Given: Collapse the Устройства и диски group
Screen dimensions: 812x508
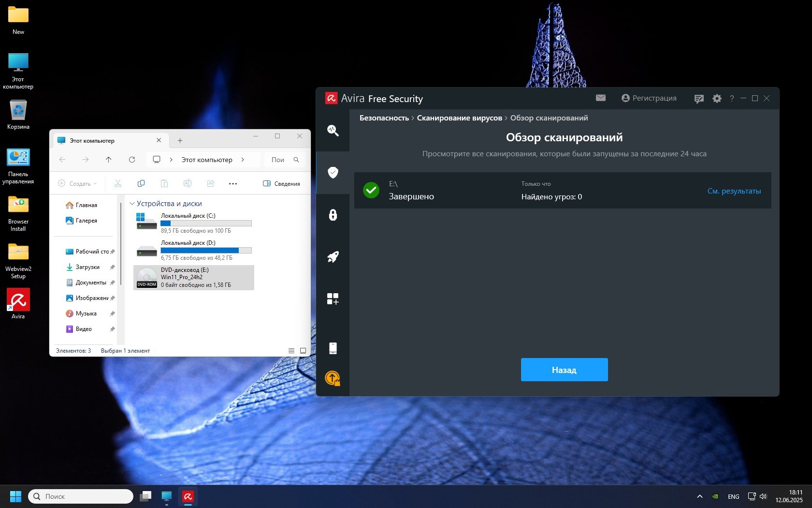Looking at the screenshot, I should [132, 204].
